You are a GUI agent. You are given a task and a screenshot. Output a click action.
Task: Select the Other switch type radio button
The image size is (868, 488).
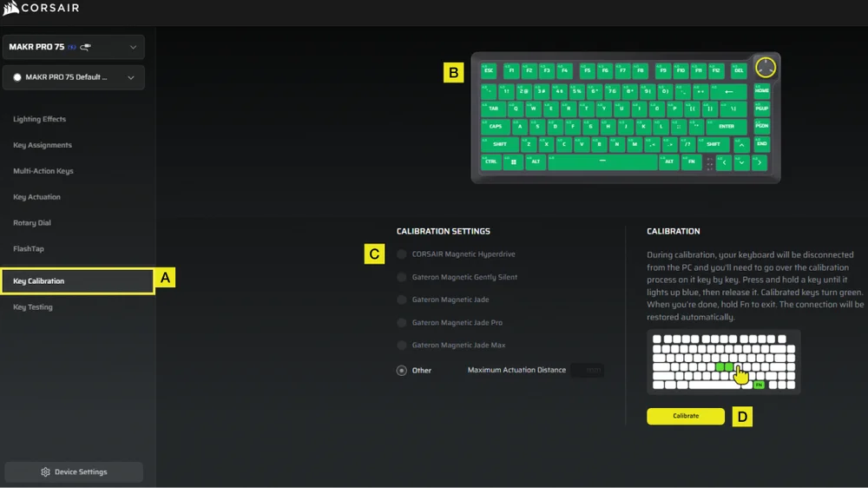[x=401, y=371]
